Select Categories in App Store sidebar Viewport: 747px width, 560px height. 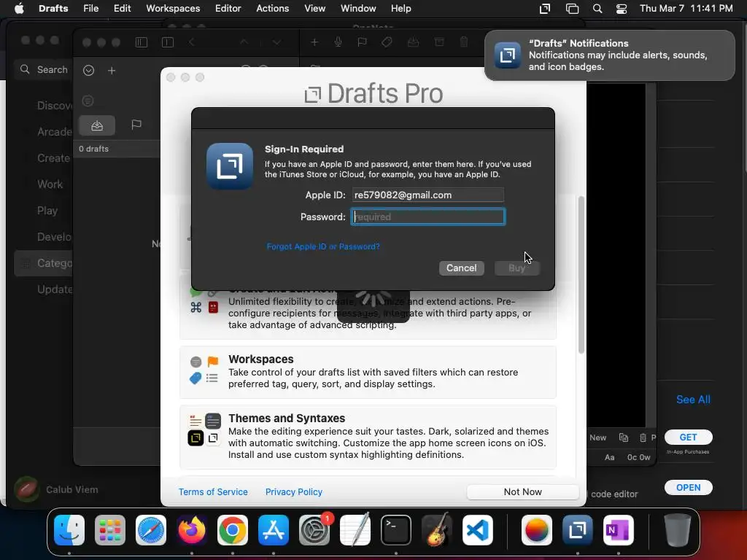point(43,263)
